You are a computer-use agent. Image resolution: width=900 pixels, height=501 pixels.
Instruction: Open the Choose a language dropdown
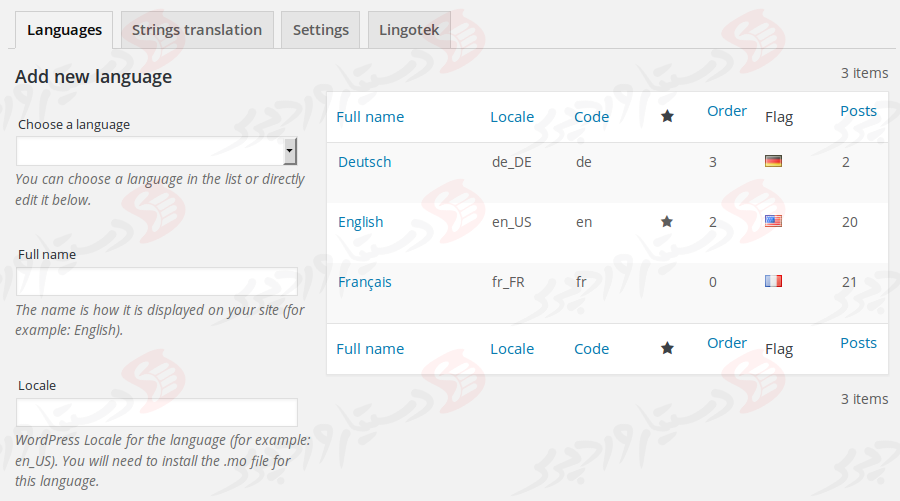click(x=157, y=151)
